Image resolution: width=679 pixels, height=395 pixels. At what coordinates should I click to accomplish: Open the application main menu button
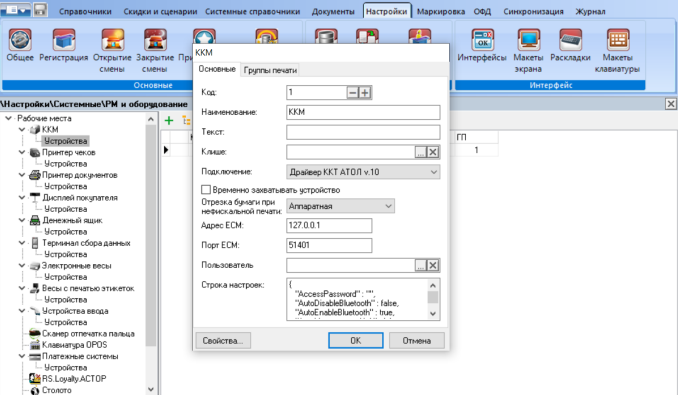coord(16,10)
